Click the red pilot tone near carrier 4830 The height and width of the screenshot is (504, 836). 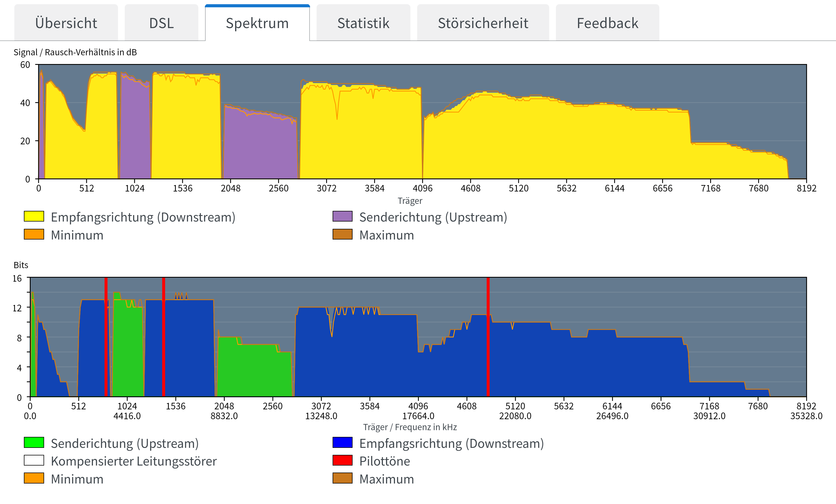(488, 337)
